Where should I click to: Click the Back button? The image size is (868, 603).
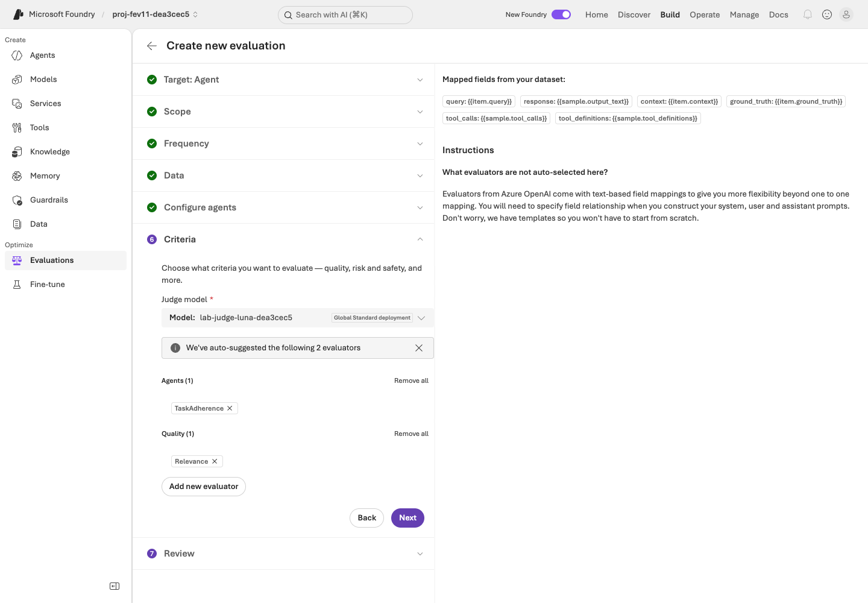coord(366,518)
